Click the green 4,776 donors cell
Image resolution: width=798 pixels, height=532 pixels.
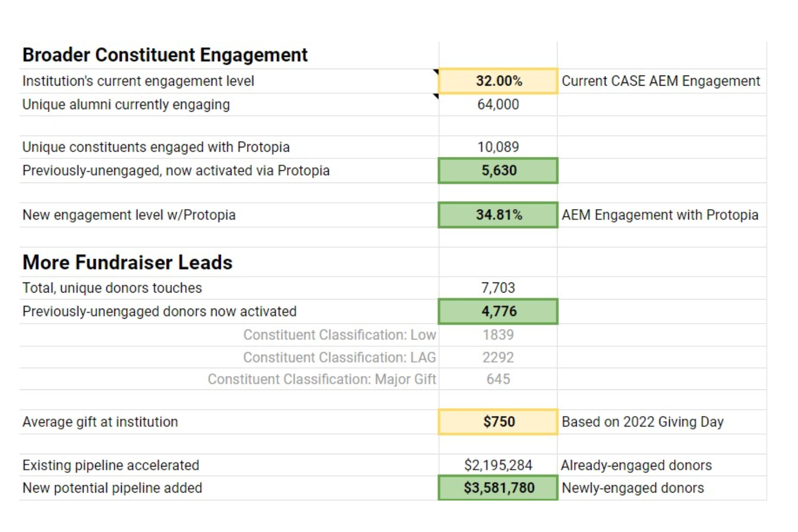pos(498,311)
